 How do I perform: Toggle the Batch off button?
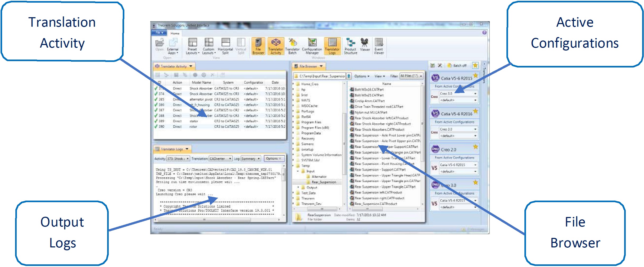click(x=457, y=66)
